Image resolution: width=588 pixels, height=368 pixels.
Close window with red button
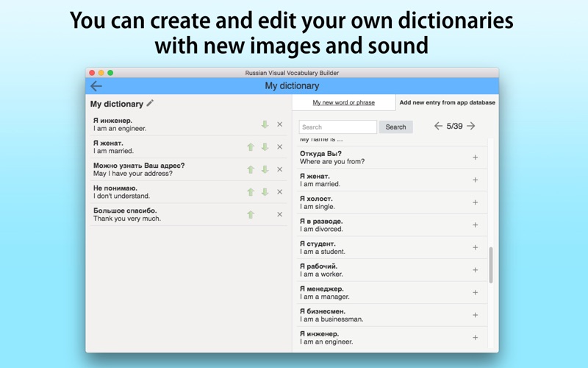[93, 73]
